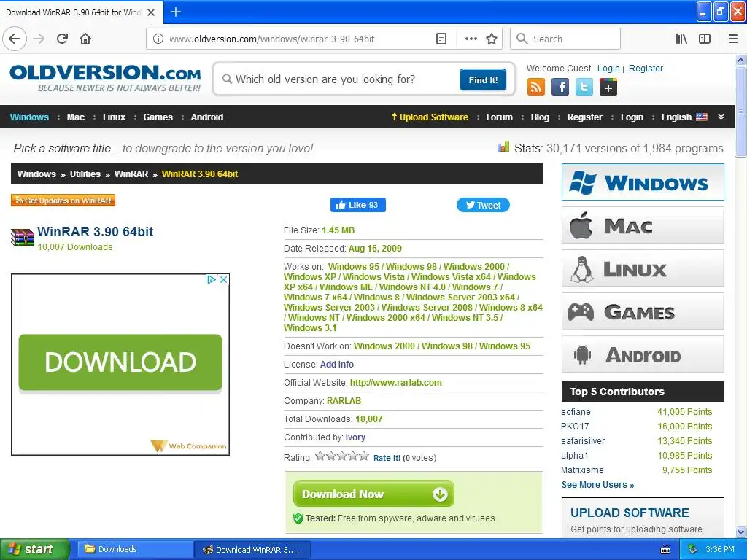The height and width of the screenshot is (560, 747).
Task: Reload the page with the refresh icon
Action: 62,39
